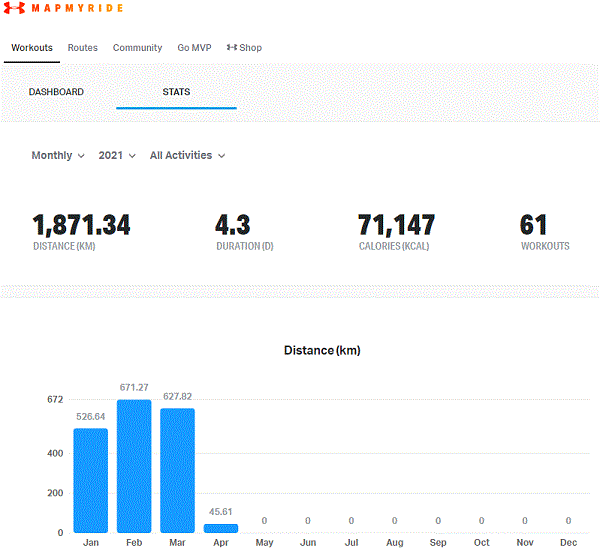
Task: Select the Stats tab
Action: point(176,92)
